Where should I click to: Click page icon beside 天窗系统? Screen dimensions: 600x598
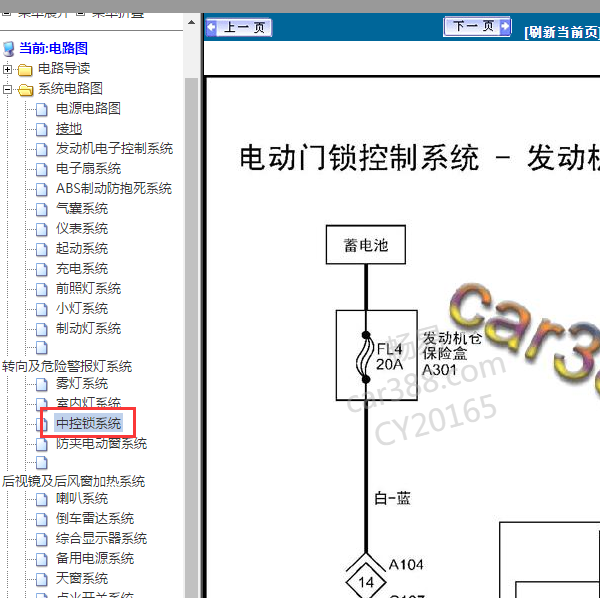42,579
